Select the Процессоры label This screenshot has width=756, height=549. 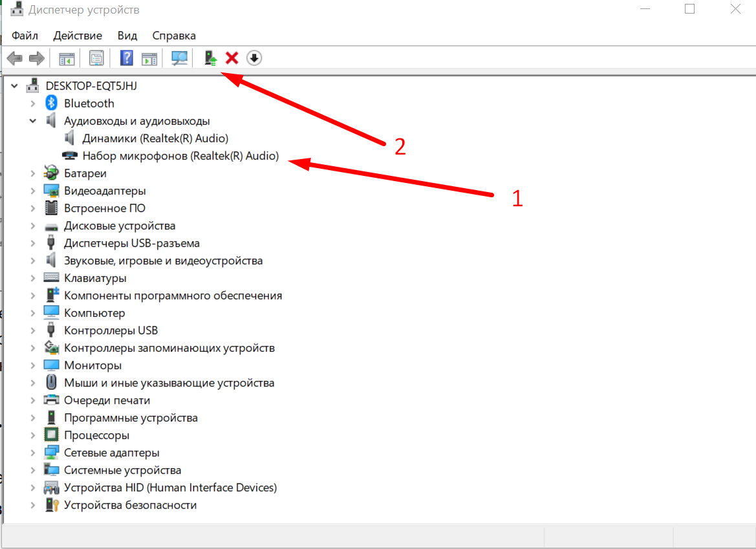pyautogui.click(x=96, y=435)
